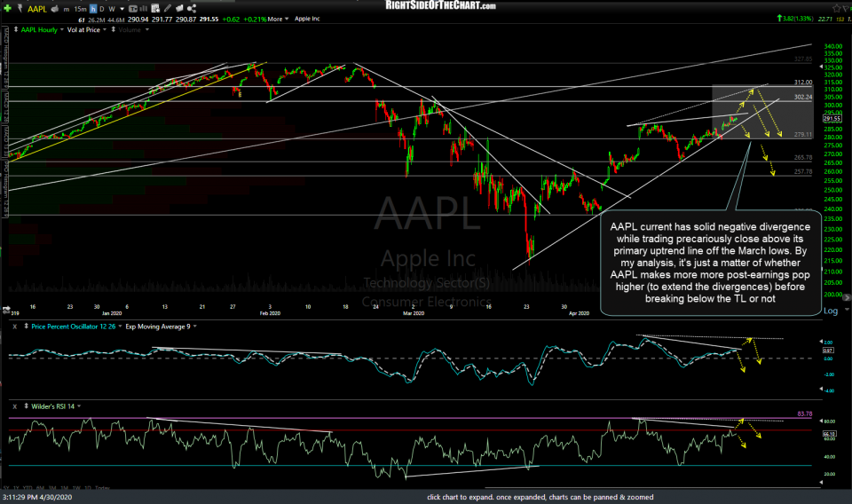Click the 83.78 RSI level label
Screen dimensions: 852x504
[x=805, y=413]
